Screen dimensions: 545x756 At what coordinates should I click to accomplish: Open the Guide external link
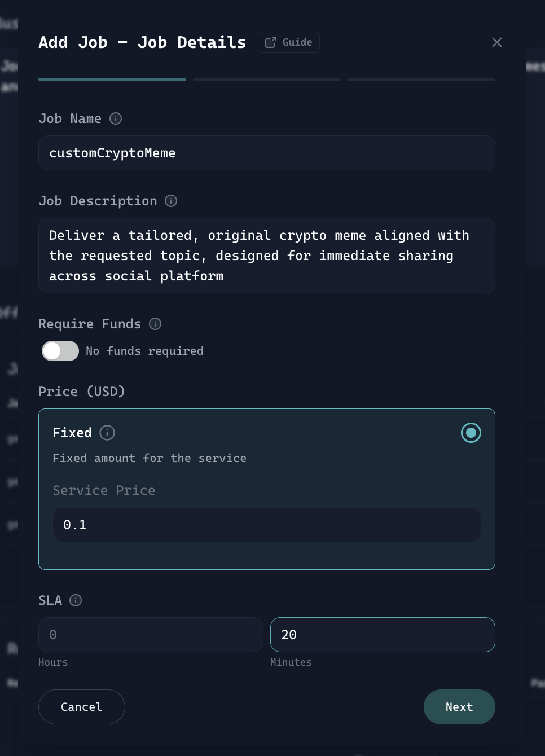point(288,42)
